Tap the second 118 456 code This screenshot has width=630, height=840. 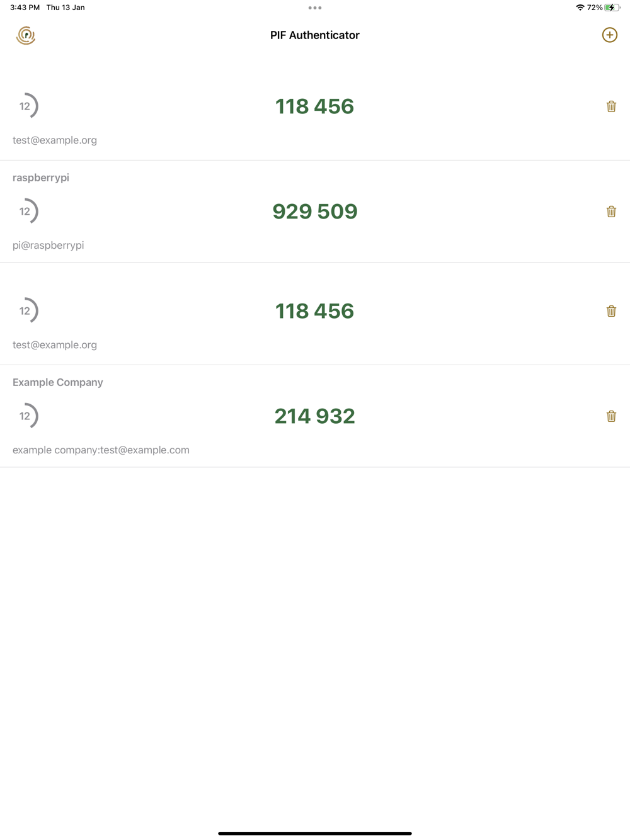click(315, 311)
